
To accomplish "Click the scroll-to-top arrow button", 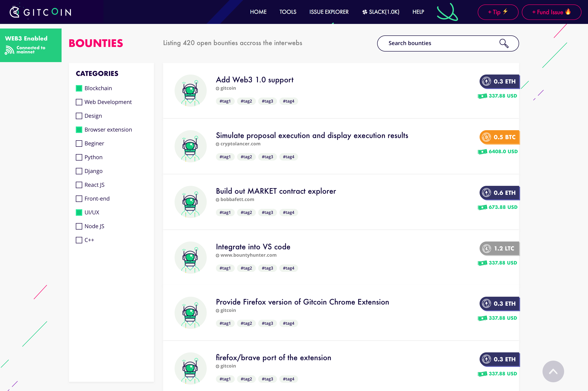I will pos(553,371).
